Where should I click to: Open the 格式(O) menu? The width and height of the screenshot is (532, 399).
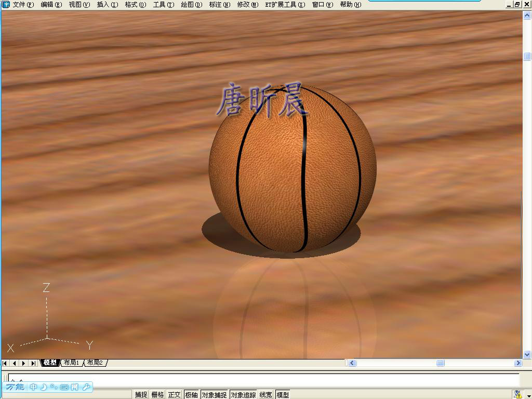click(136, 5)
